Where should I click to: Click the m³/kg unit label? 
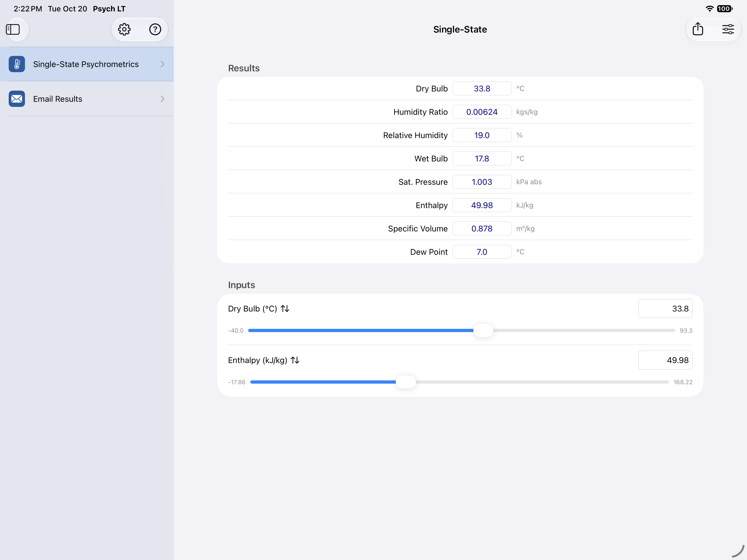(x=525, y=228)
